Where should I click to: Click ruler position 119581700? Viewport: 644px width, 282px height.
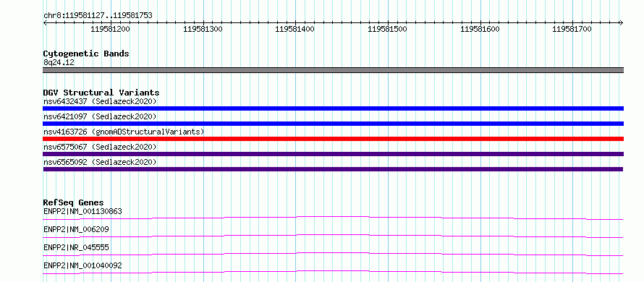[572, 29]
